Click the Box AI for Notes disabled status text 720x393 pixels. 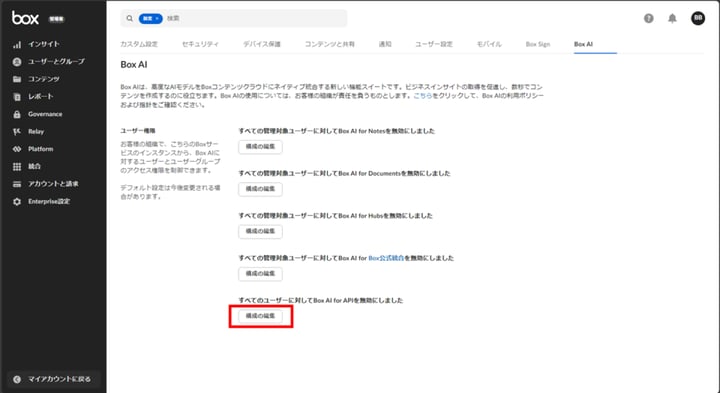(337, 131)
